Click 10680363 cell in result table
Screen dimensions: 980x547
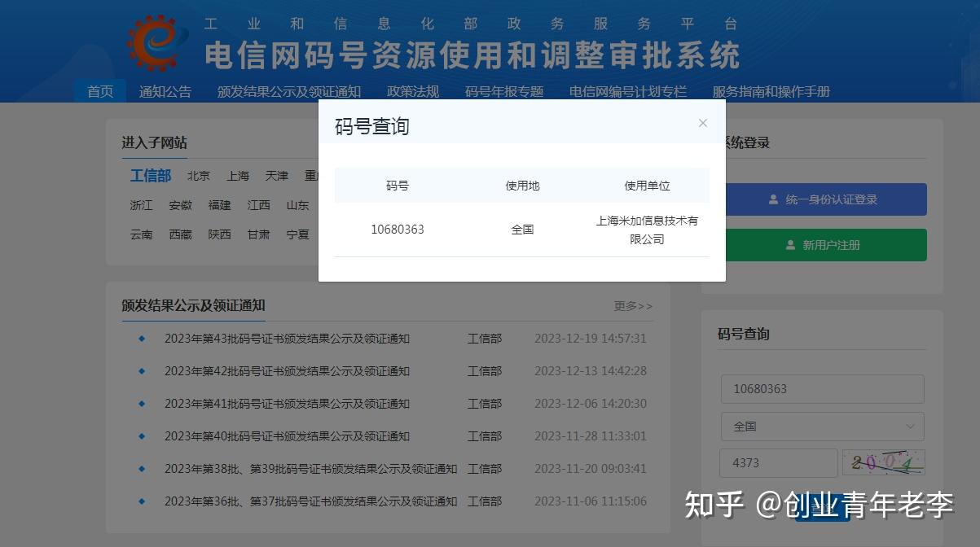tap(398, 230)
